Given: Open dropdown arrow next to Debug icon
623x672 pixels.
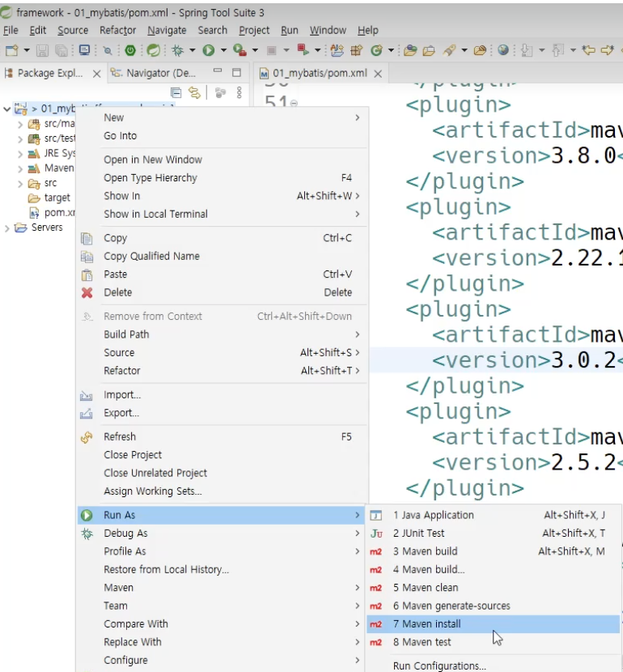Looking at the screenshot, I should [x=193, y=50].
